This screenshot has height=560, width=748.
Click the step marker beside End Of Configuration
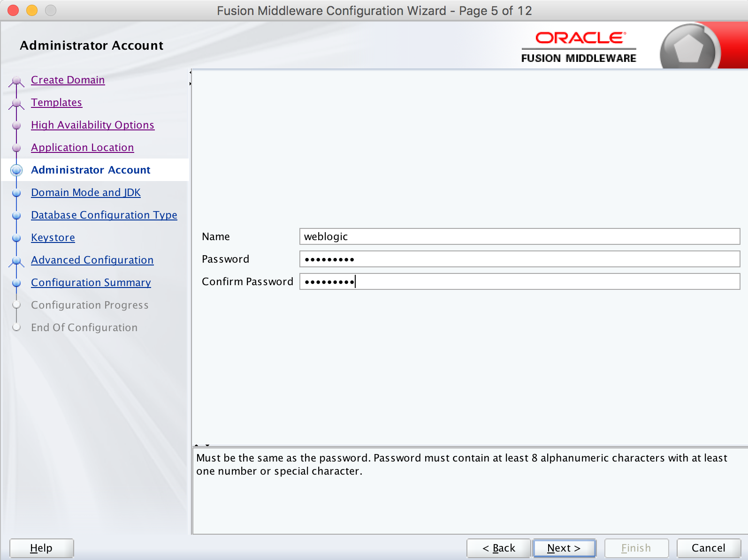(16, 327)
